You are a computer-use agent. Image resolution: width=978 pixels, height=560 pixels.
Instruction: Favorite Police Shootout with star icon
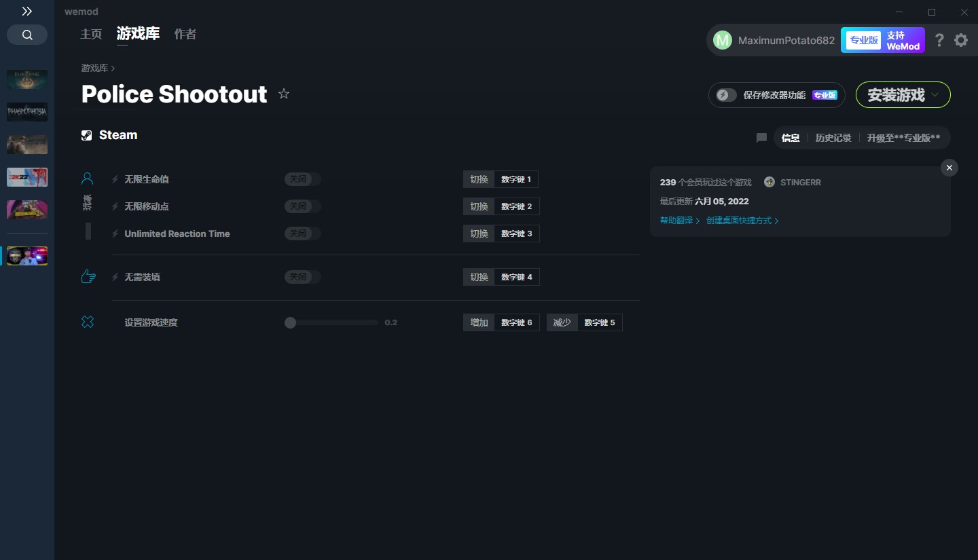point(284,94)
